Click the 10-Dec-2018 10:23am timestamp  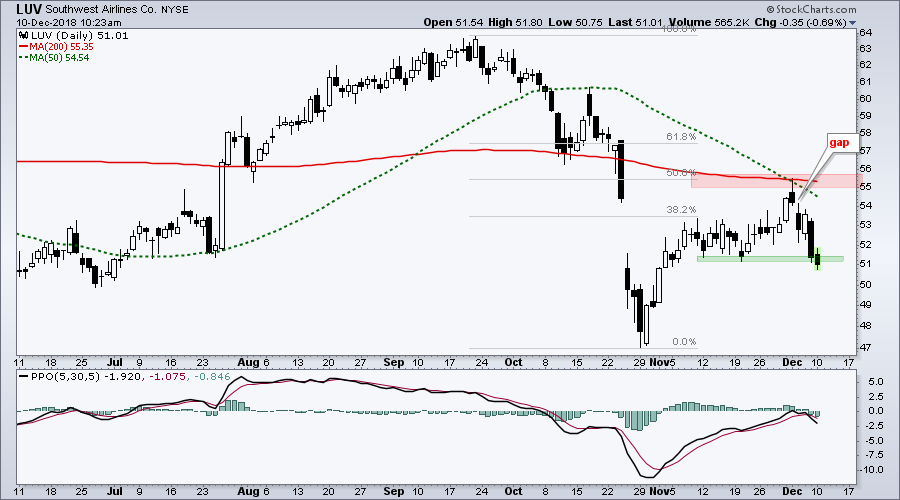[x=69, y=22]
